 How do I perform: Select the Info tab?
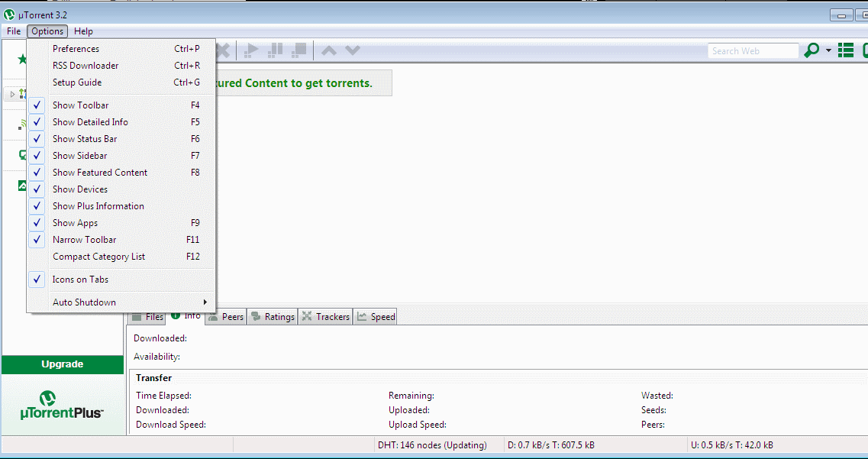click(186, 316)
